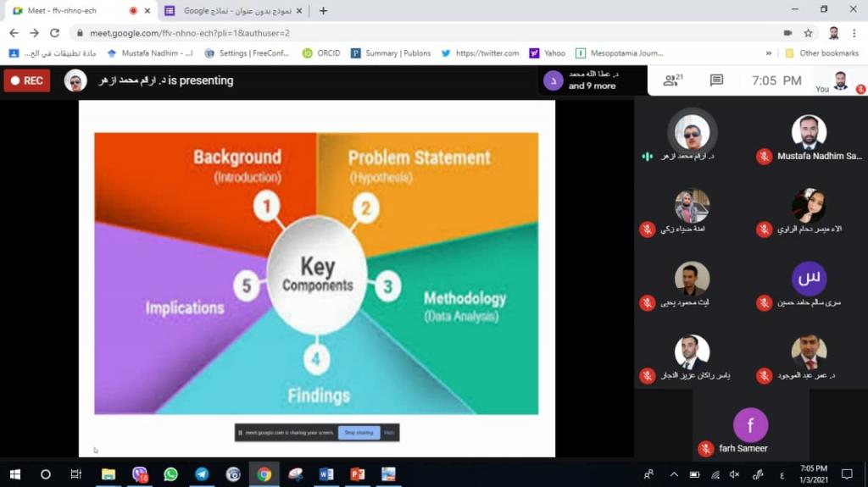
Task: Expand the 'and 9 more' participants notice
Action: (x=592, y=80)
